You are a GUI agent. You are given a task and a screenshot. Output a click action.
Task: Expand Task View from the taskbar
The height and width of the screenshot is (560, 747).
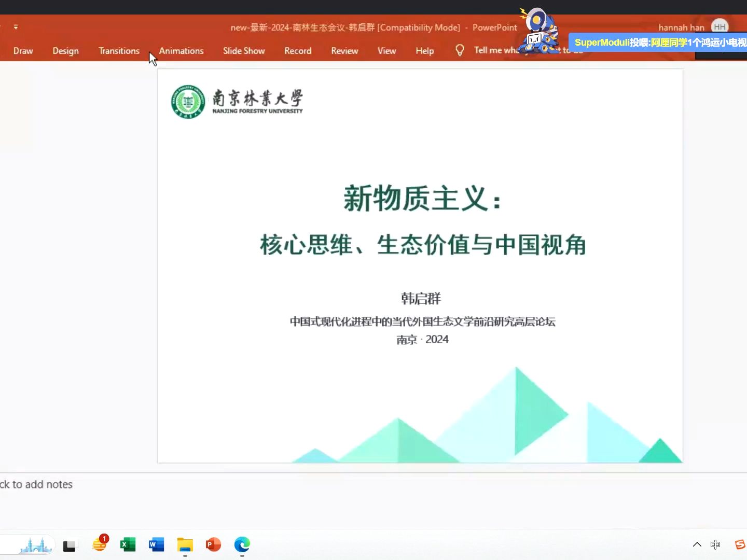(x=70, y=545)
